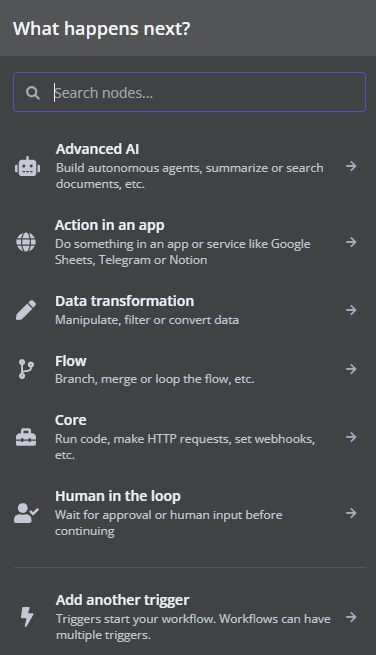376x655 pixels.
Task: Select the Data transformation menu entry
Action: pyautogui.click(x=189, y=310)
